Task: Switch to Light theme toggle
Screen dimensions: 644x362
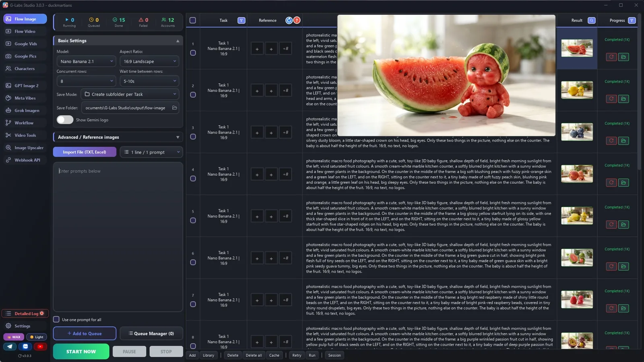Action: 37,337
